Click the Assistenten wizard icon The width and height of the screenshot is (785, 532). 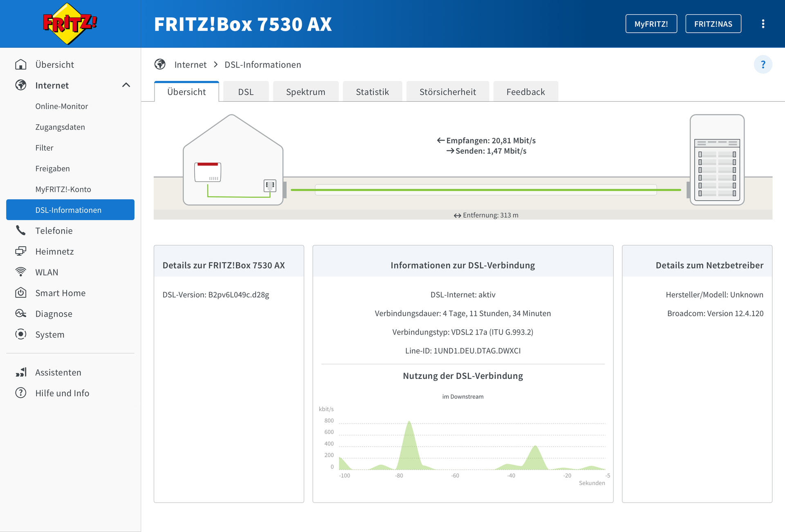(x=21, y=372)
